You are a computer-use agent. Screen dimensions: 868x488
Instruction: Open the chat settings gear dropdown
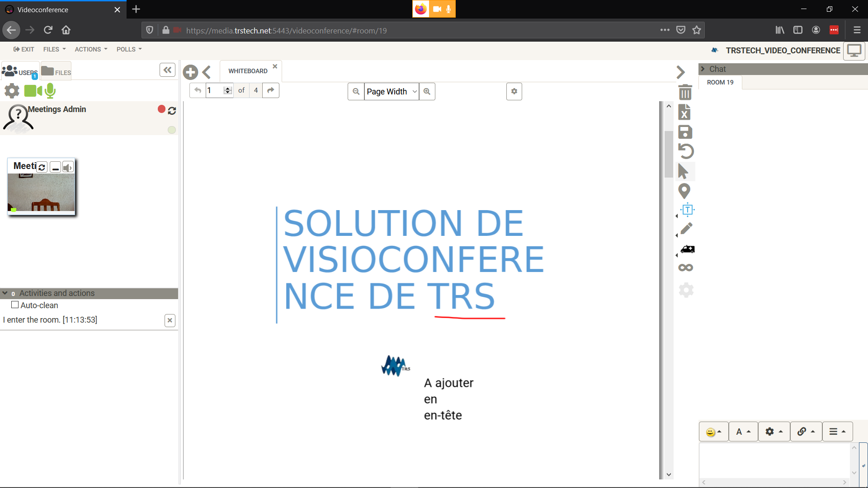pyautogui.click(x=774, y=432)
